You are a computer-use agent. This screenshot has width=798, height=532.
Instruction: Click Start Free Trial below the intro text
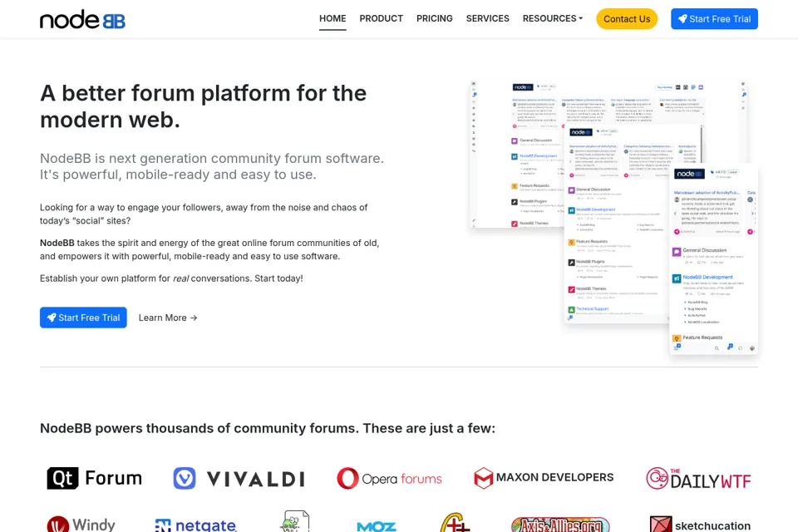pos(83,318)
